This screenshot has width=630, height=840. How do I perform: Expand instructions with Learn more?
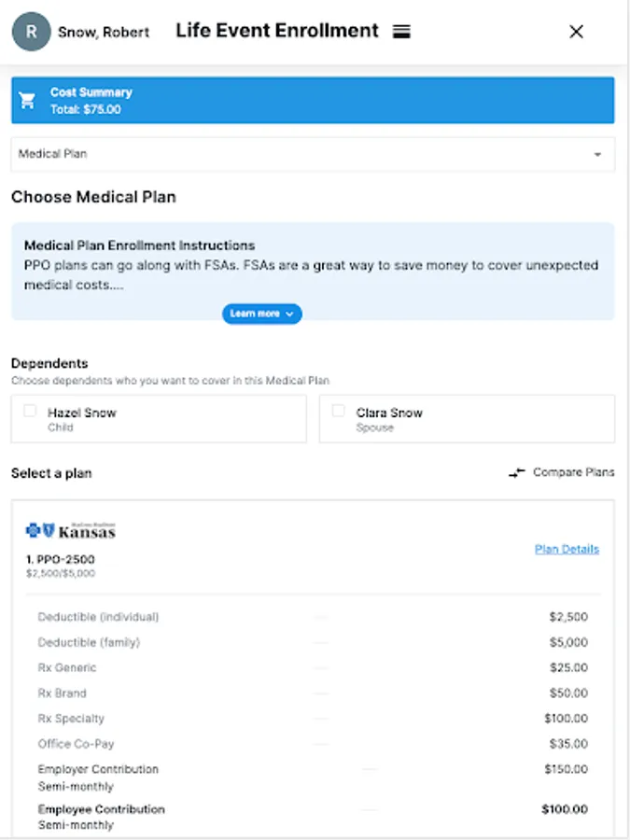[261, 314]
